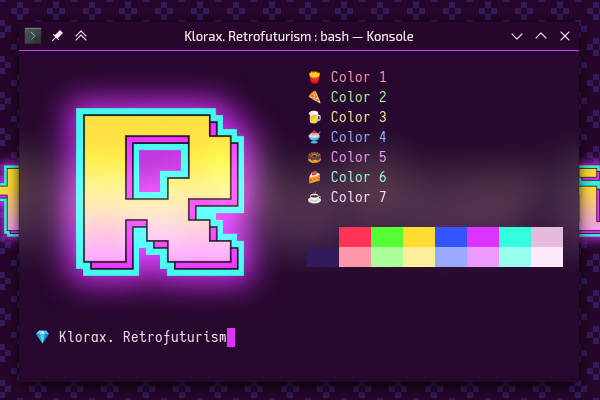Click the Konsole title bar text
This screenshot has width=600, height=400.
click(x=298, y=36)
